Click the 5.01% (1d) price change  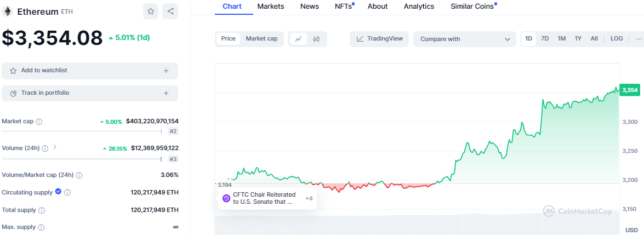pyautogui.click(x=129, y=38)
